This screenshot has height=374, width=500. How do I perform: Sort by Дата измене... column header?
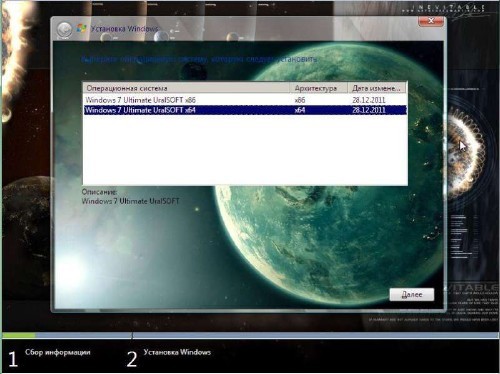[x=377, y=88]
